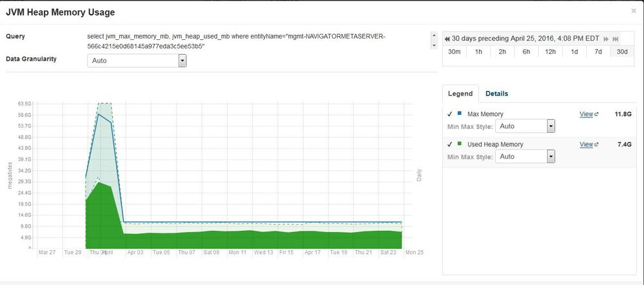Open Min Max Style dropdown for Used Heap Memory

[525, 157]
